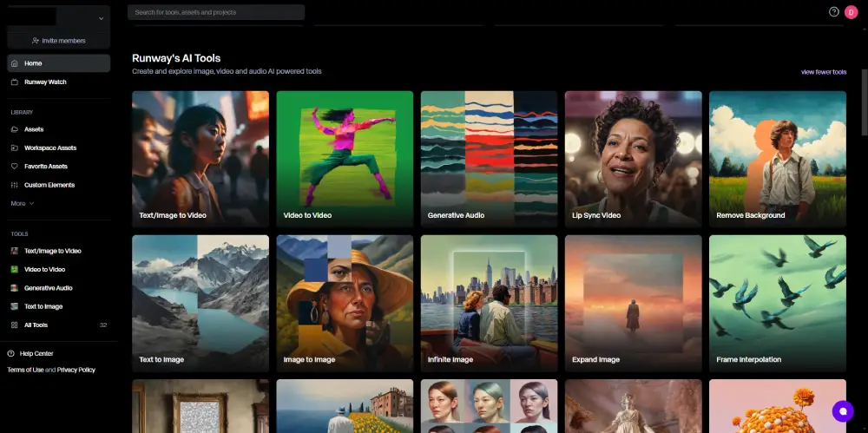
Task: Select Workspace Assets in the sidebar
Action: click(49, 148)
